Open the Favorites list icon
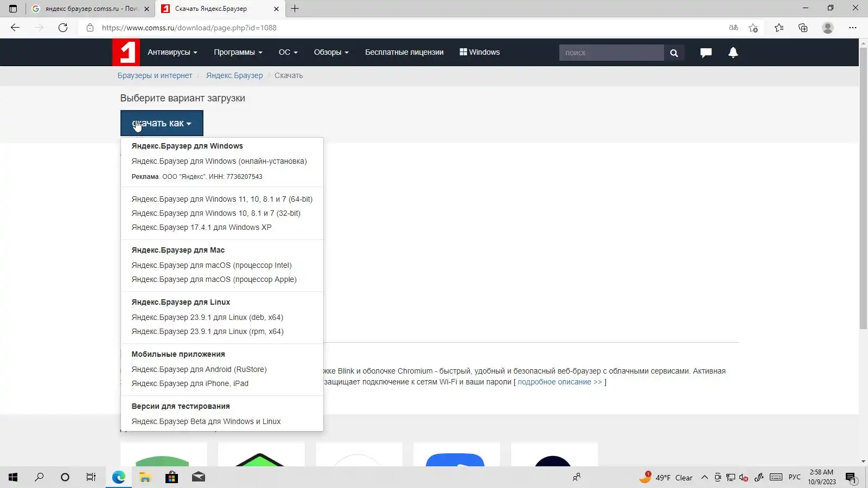The width and height of the screenshot is (868, 488). click(x=779, y=28)
